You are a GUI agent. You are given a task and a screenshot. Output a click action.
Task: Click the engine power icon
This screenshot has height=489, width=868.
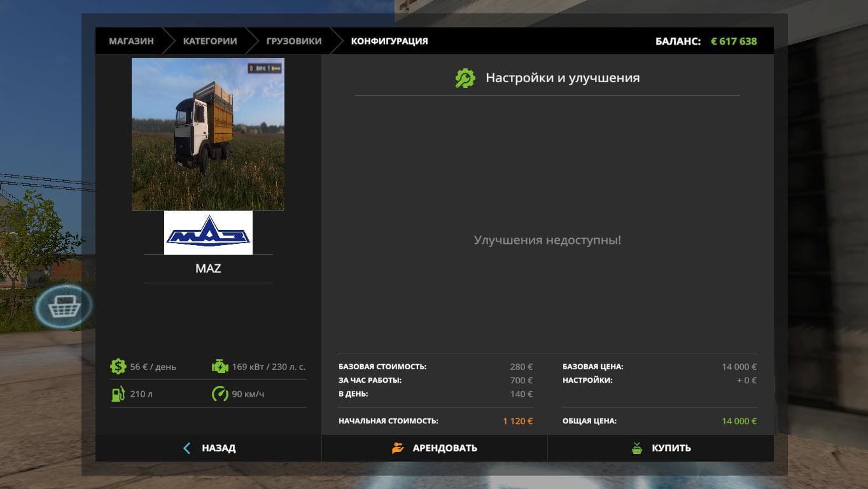[x=220, y=366]
